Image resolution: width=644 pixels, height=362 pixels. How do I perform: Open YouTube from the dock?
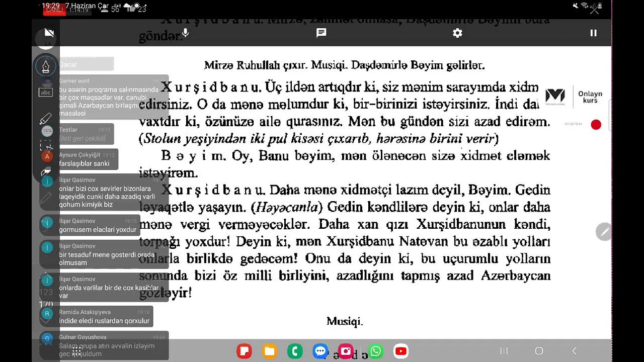[401, 351]
